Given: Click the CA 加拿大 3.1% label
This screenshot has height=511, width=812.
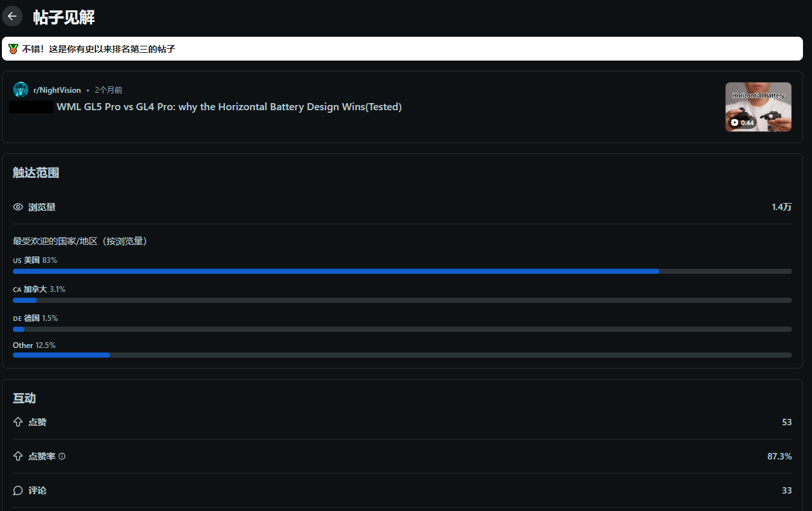Looking at the screenshot, I should pos(39,289).
